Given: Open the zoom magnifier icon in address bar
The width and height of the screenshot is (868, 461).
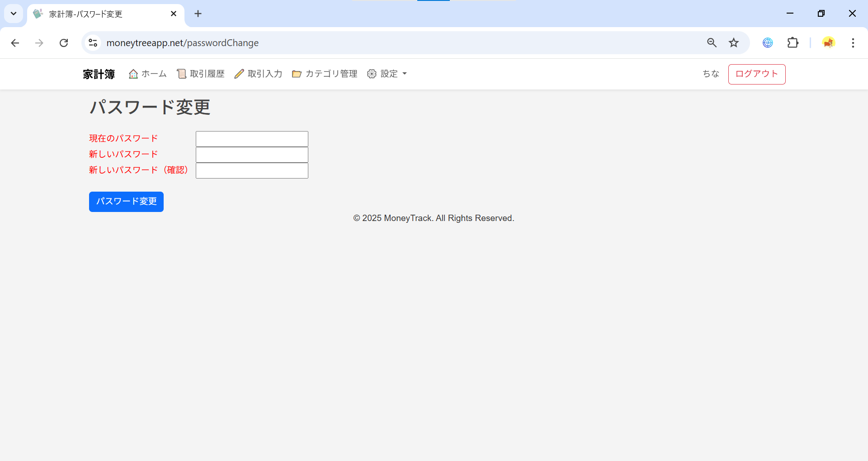Looking at the screenshot, I should tap(712, 43).
